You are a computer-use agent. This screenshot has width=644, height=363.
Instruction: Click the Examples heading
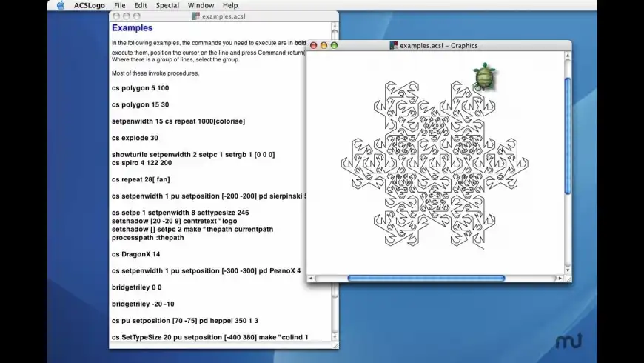coord(133,28)
